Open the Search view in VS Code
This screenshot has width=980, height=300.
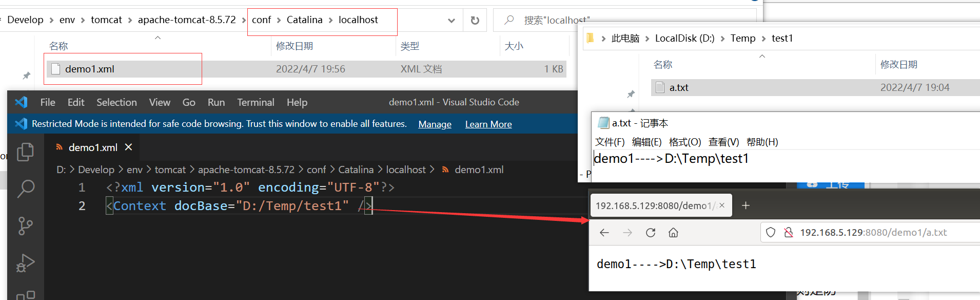25,189
